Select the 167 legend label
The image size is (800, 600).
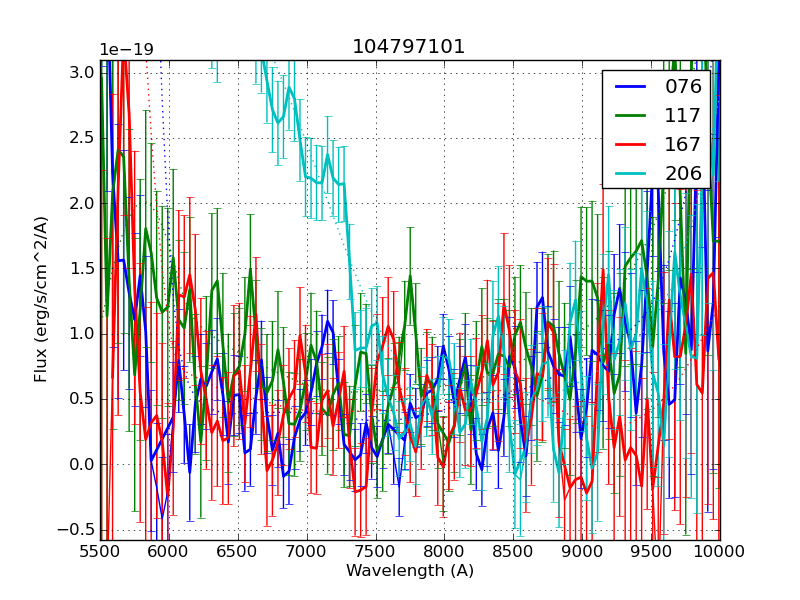click(x=683, y=144)
